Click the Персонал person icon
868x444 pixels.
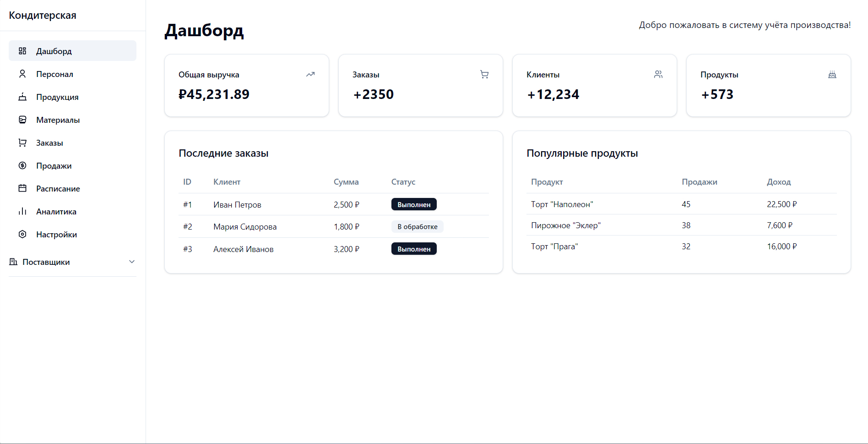coord(22,74)
